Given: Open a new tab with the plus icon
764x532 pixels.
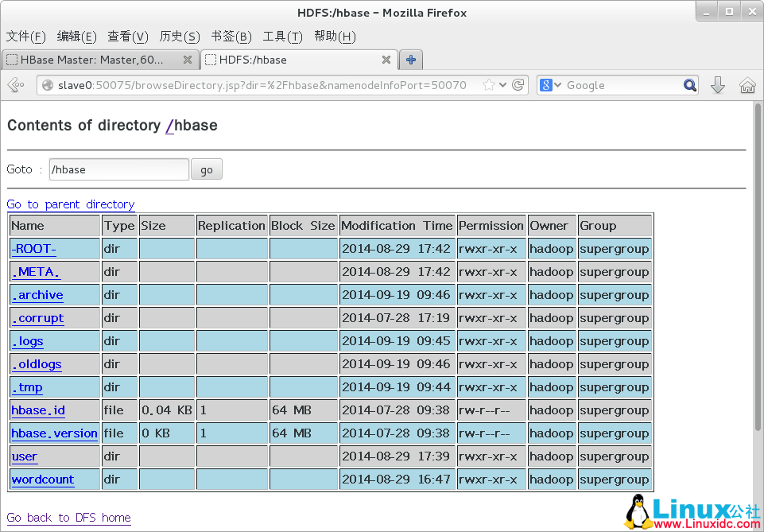Looking at the screenshot, I should [x=410, y=60].
